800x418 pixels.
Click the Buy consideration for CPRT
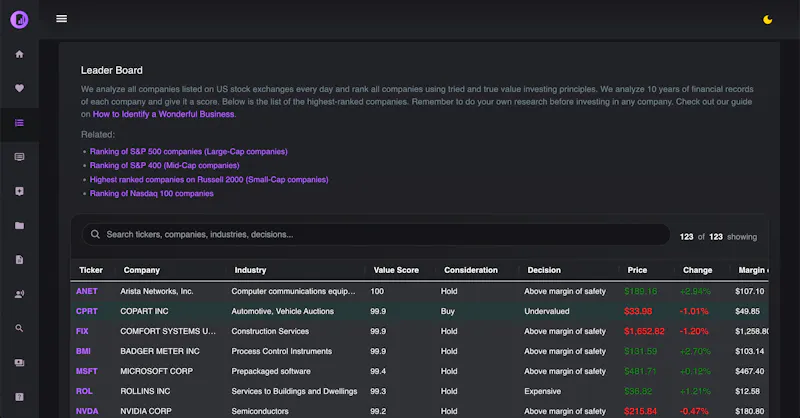point(447,311)
